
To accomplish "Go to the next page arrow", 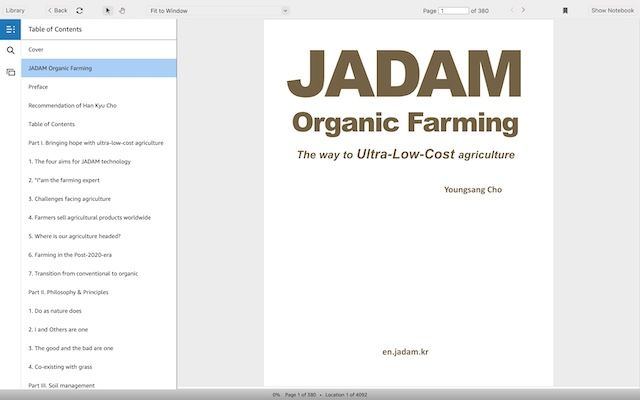I will pos(523,10).
